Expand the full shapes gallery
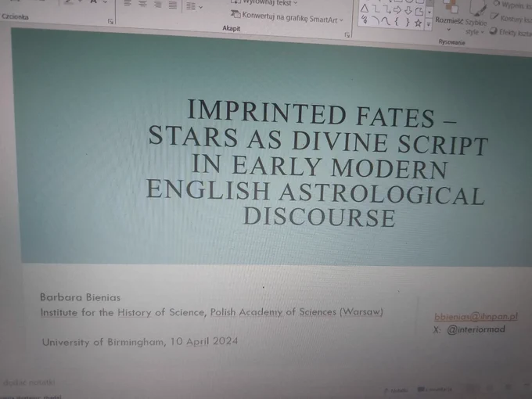532x399 pixels. click(x=429, y=25)
